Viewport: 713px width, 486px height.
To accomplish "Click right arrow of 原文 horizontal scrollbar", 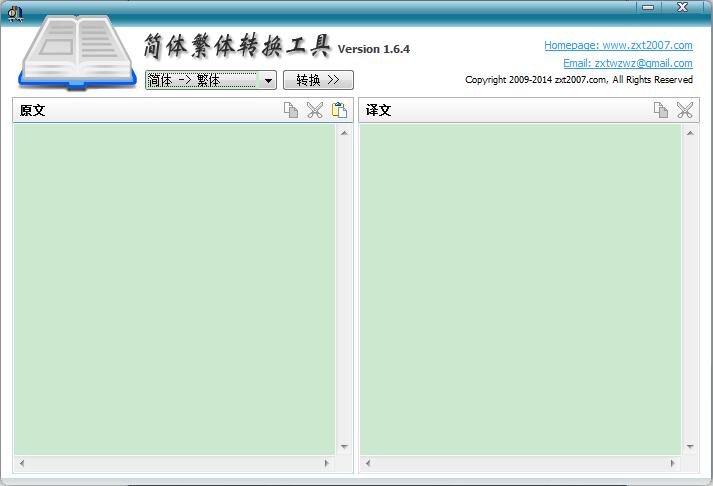I will click(326, 464).
